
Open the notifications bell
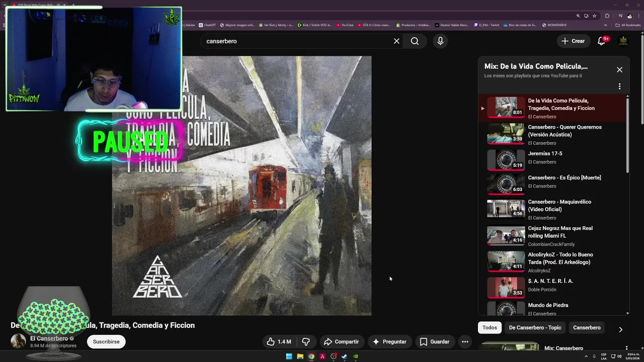tap(602, 41)
